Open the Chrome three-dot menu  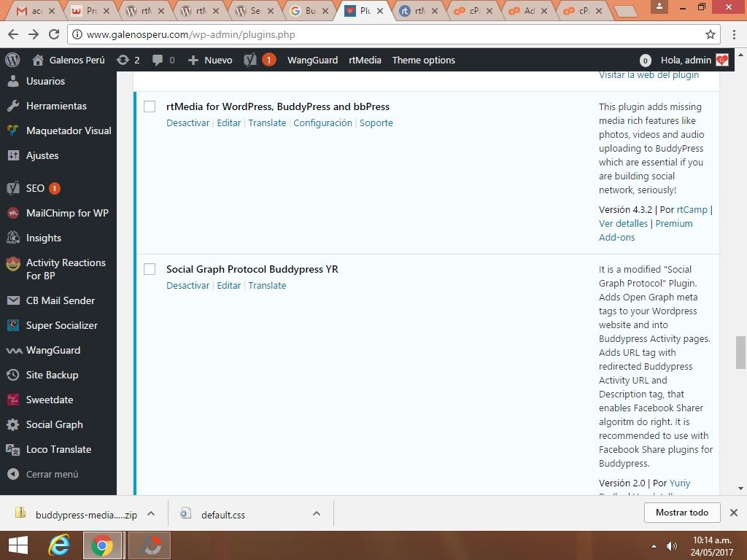[x=734, y=34]
